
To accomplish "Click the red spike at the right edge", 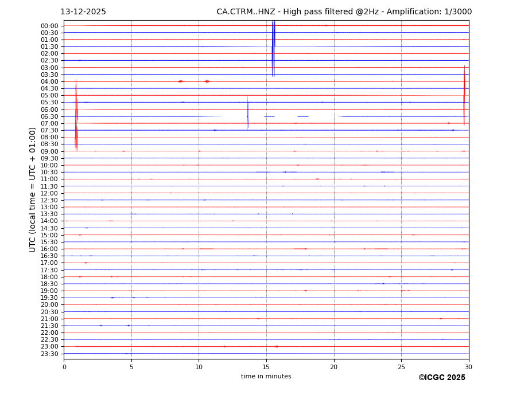I will click(464, 95).
